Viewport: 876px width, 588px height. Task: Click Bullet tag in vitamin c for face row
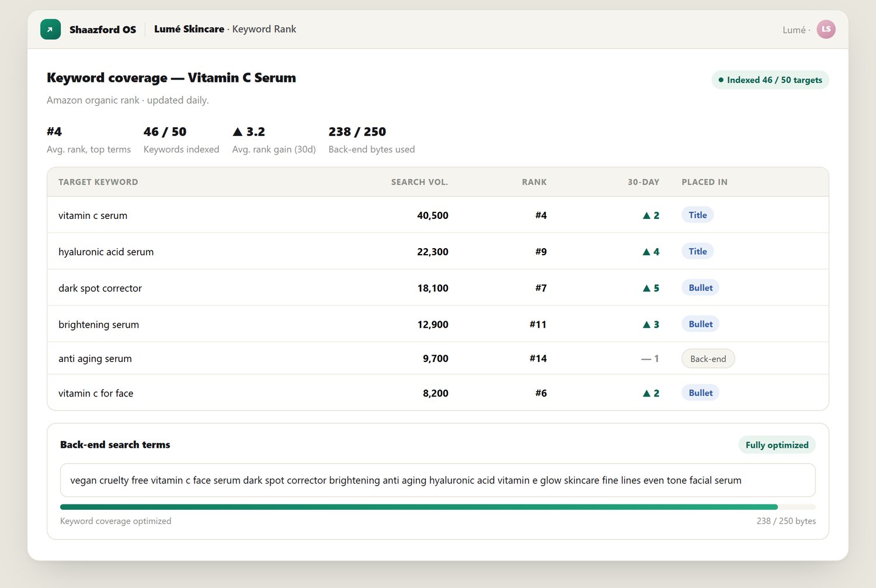tap(700, 392)
